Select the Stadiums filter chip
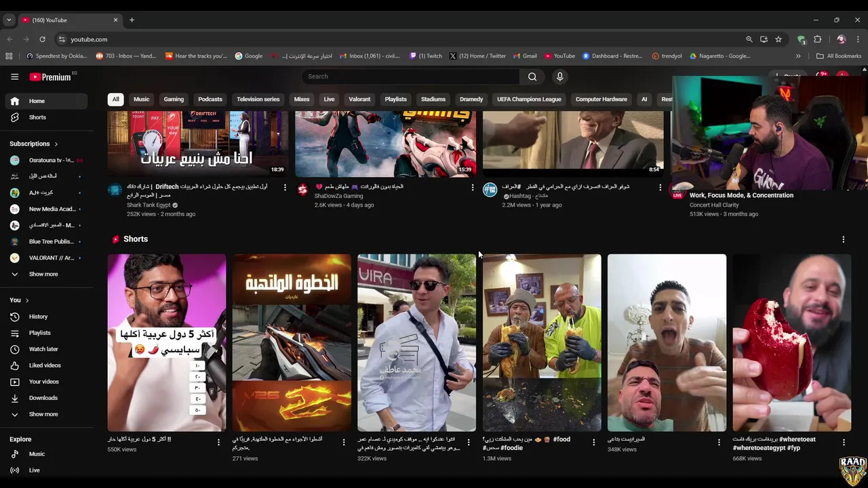868x488 pixels. point(433,99)
